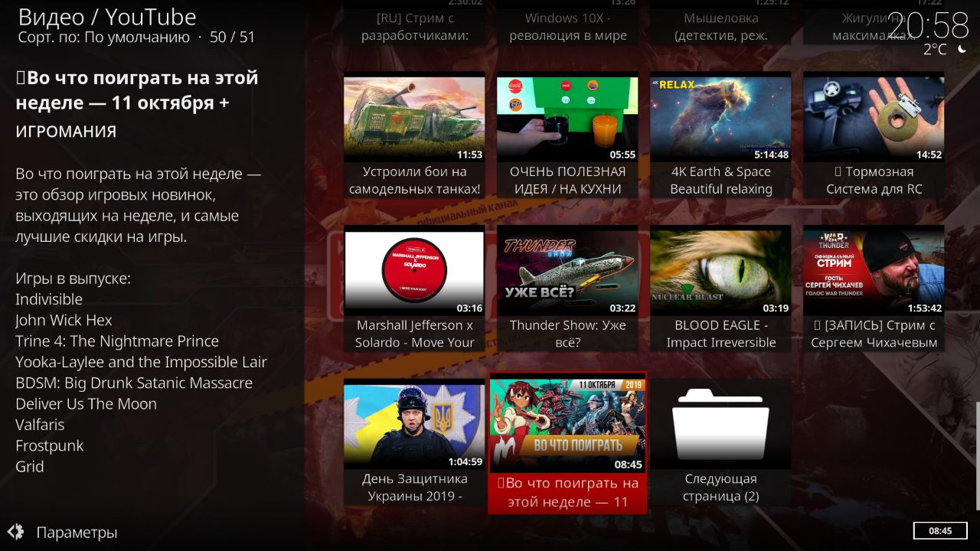The height and width of the screenshot is (551, 980).
Task: Click Trine 4: The Nightmare Prince description line
Action: click(x=117, y=341)
